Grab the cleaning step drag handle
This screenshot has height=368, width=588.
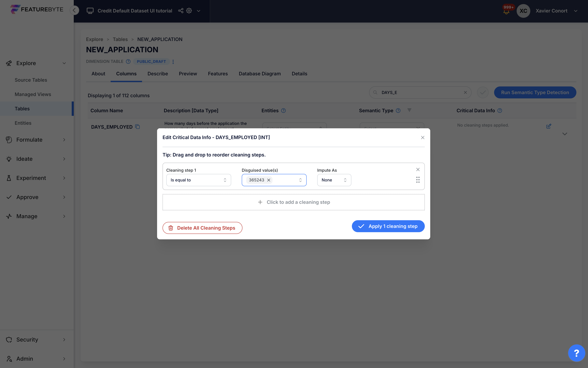[418, 180]
